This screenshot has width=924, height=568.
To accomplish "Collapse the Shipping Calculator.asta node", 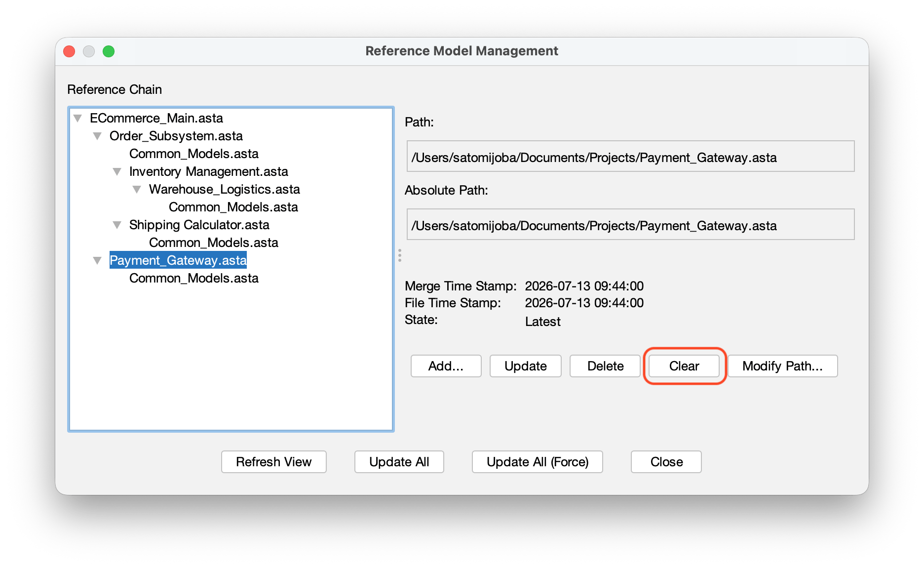I will [117, 225].
